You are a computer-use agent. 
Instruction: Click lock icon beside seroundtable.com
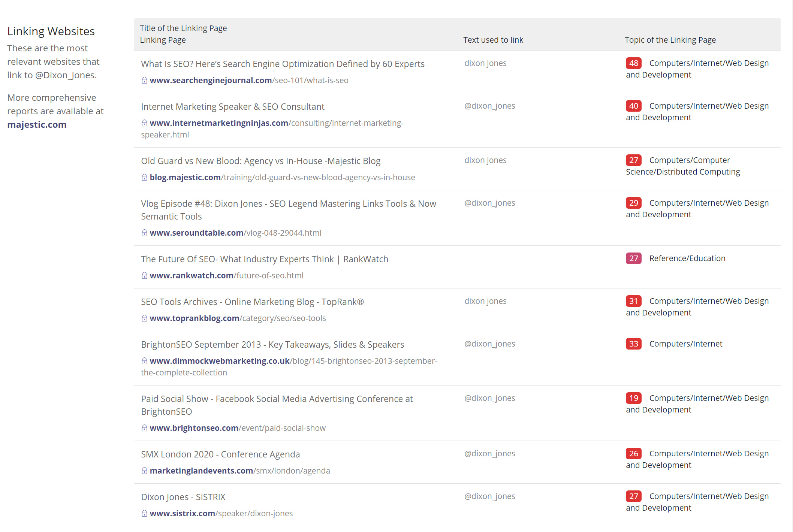click(144, 233)
